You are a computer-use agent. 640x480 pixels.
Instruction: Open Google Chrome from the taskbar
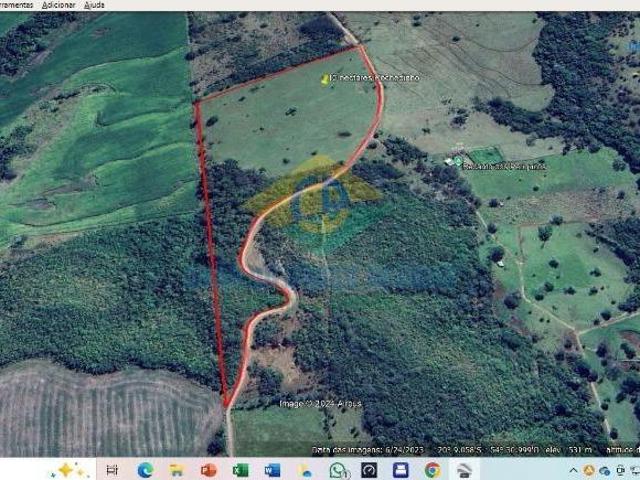[x=432, y=469]
